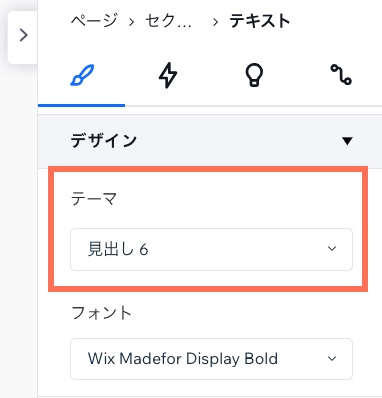This screenshot has height=398, width=382.
Task: Go to セク... breadcrumb item
Action: click(x=168, y=21)
